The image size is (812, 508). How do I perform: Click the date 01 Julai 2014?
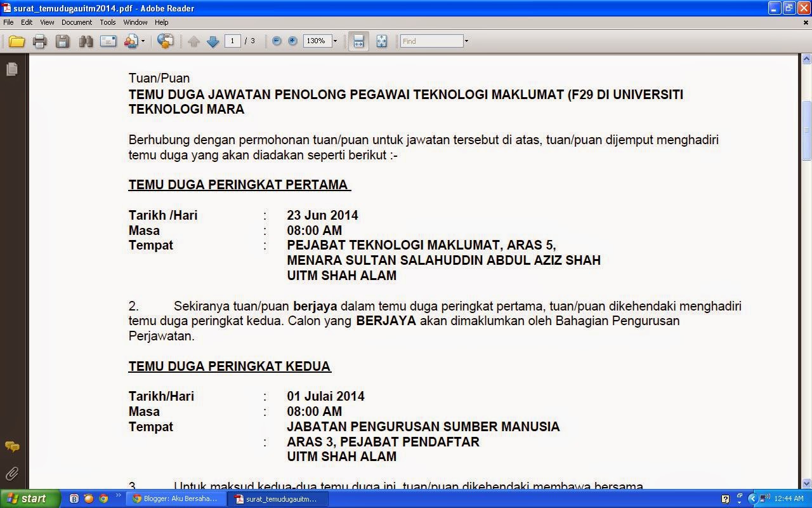pyautogui.click(x=325, y=396)
